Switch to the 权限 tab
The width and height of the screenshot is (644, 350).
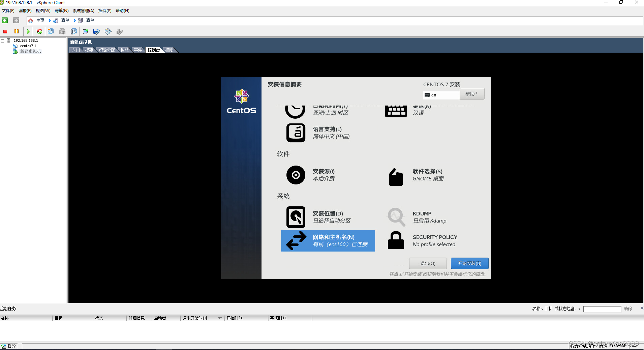click(x=170, y=50)
